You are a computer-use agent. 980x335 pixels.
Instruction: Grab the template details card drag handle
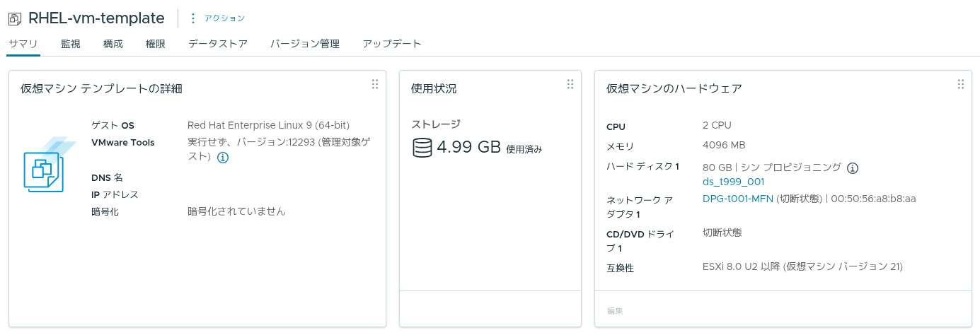point(375,84)
